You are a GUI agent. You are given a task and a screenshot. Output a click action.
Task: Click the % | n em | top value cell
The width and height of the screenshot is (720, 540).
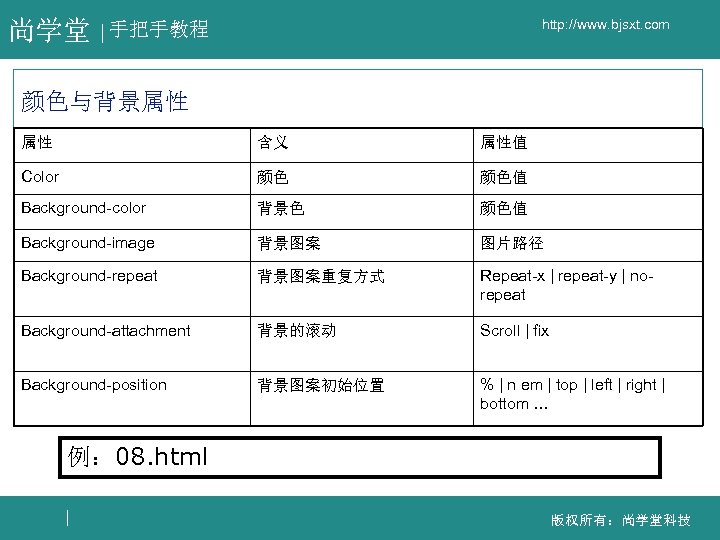click(588, 399)
